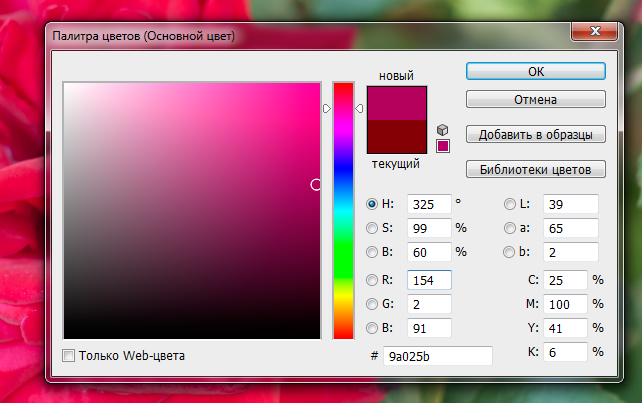Image resolution: width=642 pixels, height=403 pixels.
Task: Click the web-safe color swatch below cube
Action: 443,146
